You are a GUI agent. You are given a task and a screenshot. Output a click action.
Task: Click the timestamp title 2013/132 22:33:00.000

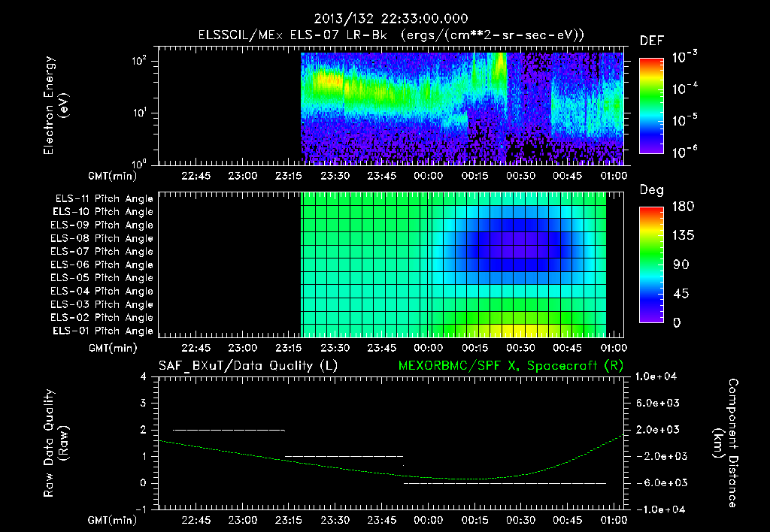[x=391, y=19]
